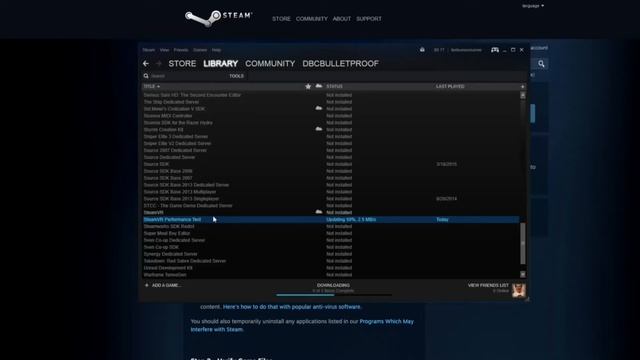Select Synergy Dedicated Server row

pyautogui.click(x=331, y=254)
